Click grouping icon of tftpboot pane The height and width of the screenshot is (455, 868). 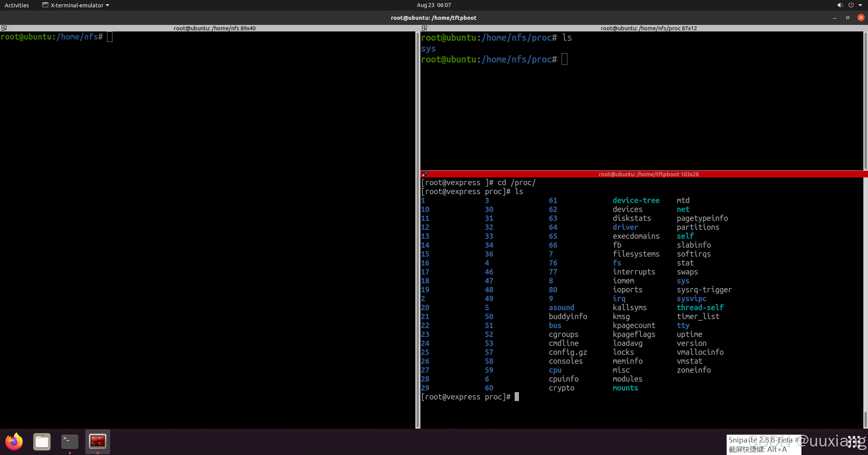coord(424,174)
